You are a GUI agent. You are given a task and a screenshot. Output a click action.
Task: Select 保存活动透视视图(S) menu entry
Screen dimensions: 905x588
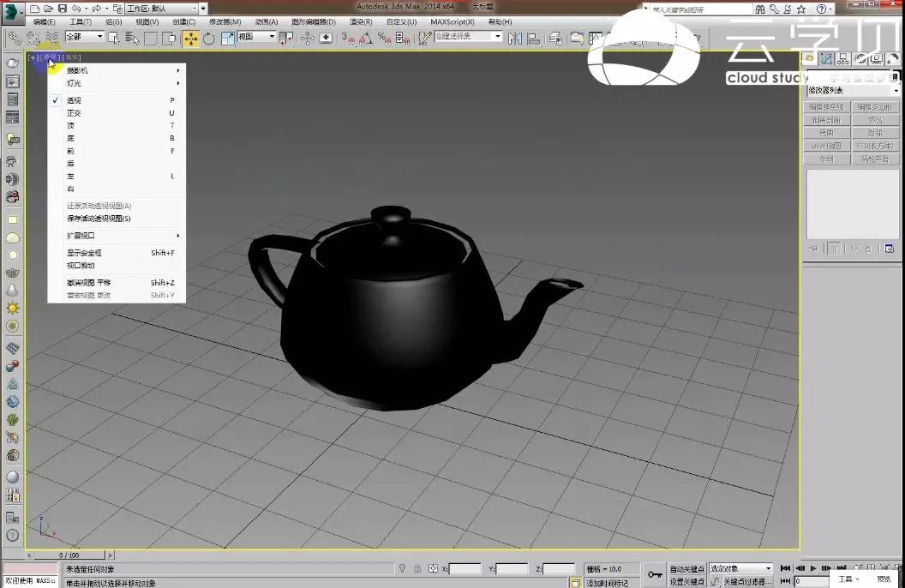pos(117,219)
